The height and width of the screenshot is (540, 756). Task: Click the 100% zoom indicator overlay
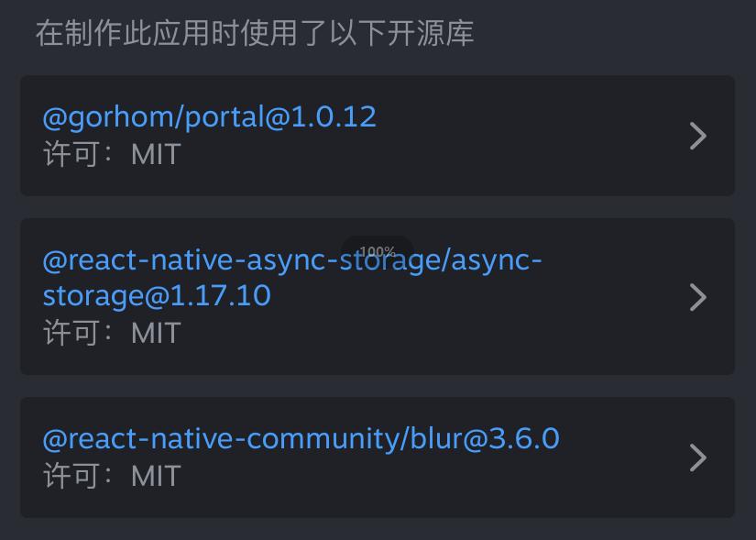[379, 249]
